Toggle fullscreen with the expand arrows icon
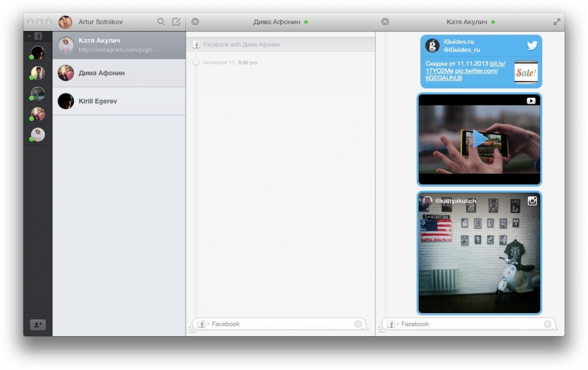This screenshot has width=588, height=370. (556, 22)
